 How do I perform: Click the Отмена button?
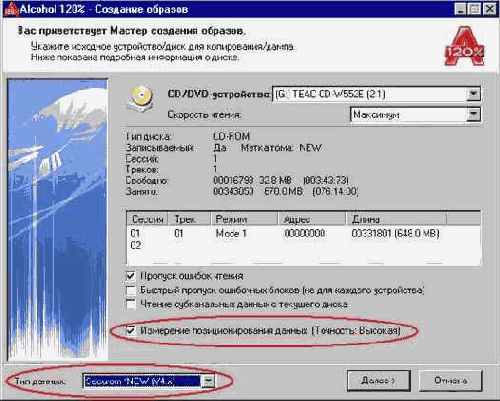click(x=451, y=380)
